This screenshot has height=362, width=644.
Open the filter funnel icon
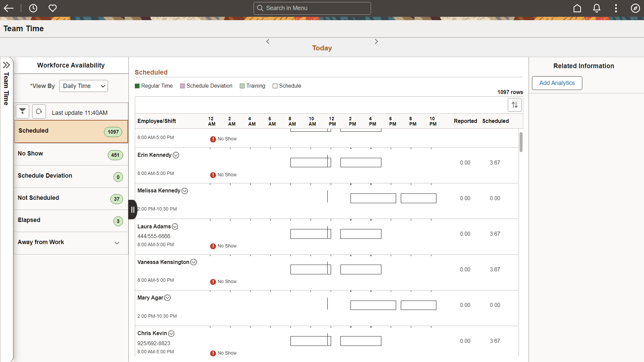tap(22, 111)
